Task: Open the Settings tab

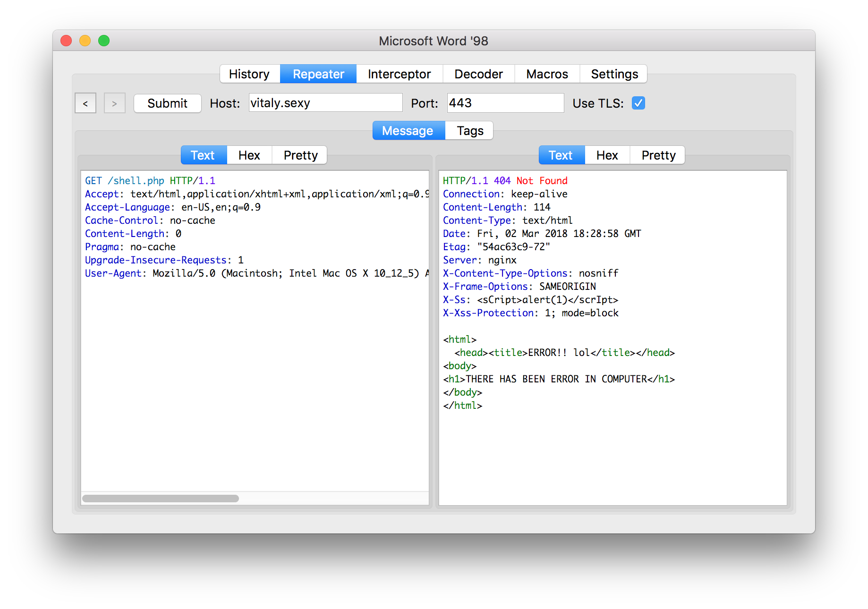Action: point(614,74)
